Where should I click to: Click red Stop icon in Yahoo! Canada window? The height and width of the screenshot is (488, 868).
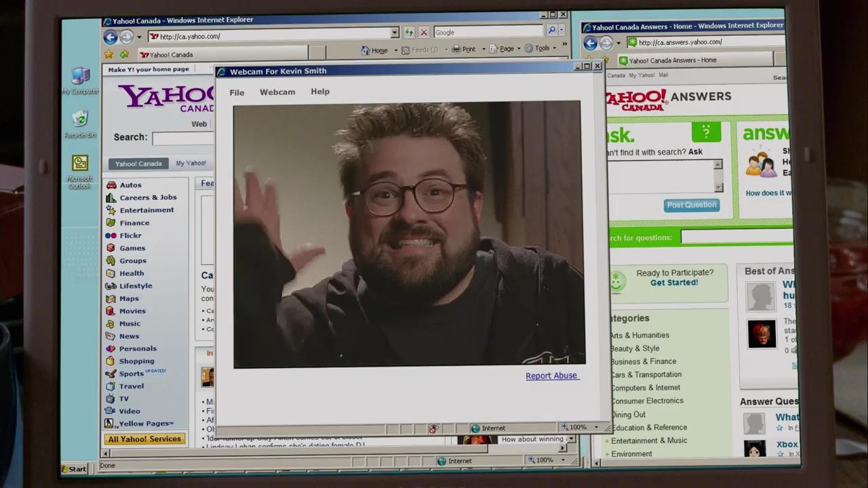(x=424, y=33)
